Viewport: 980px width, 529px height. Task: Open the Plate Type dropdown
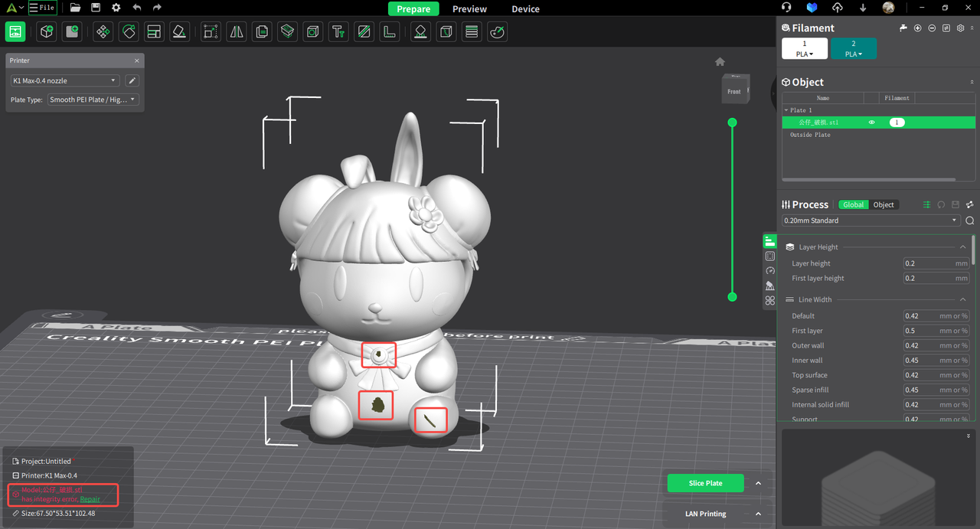pos(93,100)
